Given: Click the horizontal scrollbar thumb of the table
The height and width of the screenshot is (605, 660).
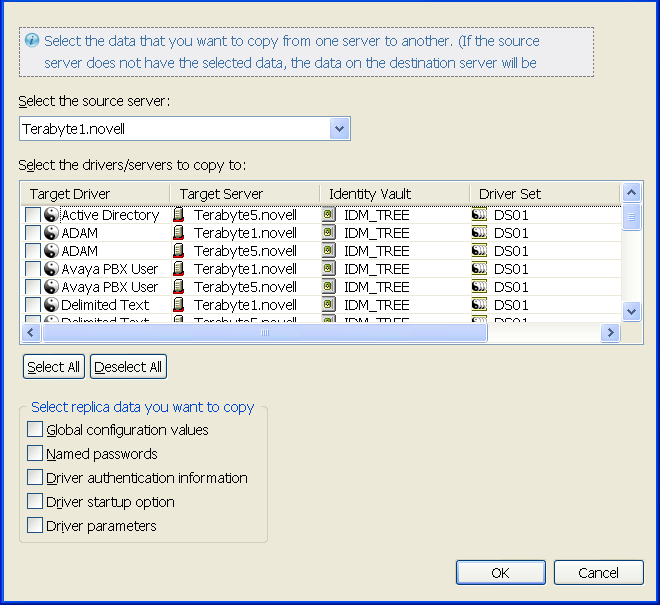Looking at the screenshot, I should pyautogui.click(x=265, y=333).
